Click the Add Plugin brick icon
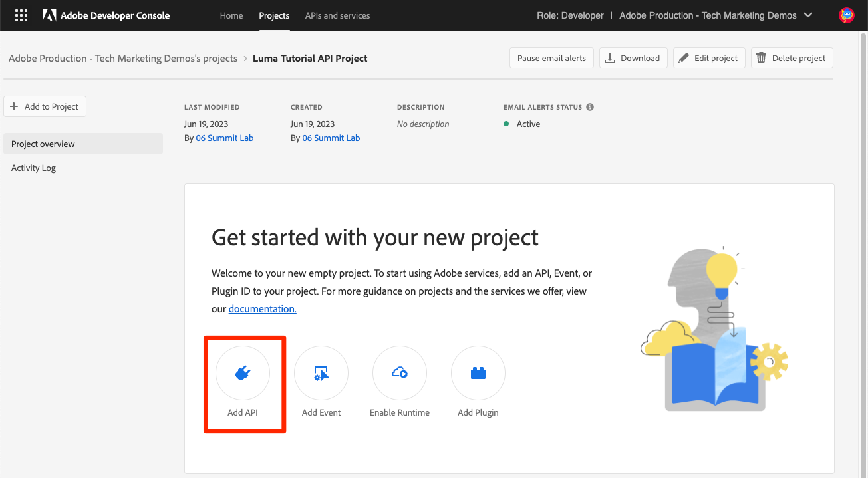The height and width of the screenshot is (478, 868). tap(478, 373)
